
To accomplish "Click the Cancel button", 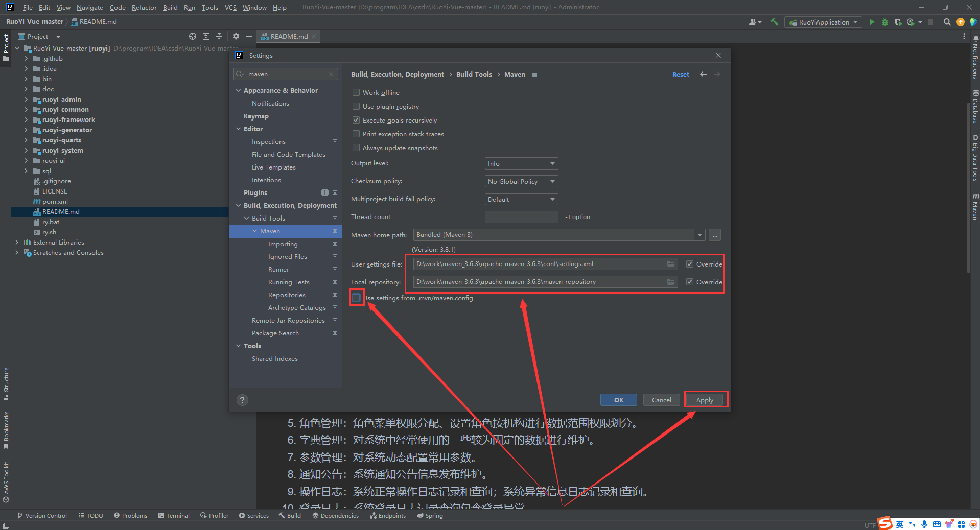I will [661, 400].
